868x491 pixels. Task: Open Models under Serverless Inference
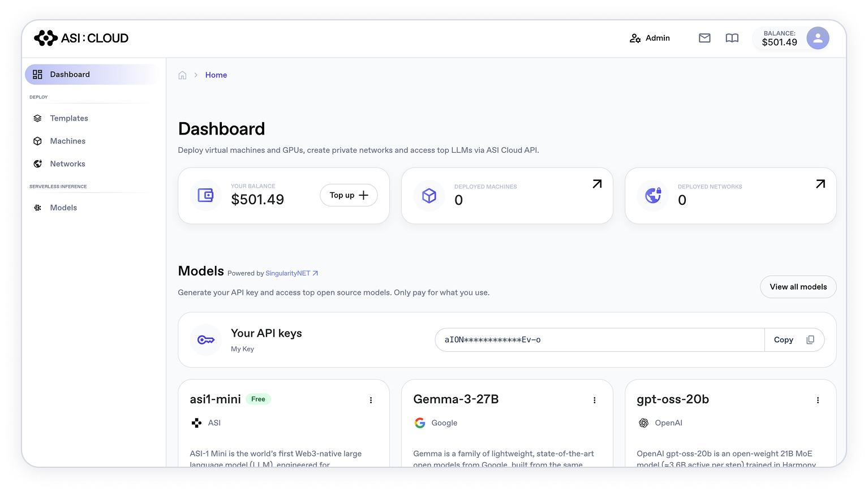pyautogui.click(x=63, y=208)
